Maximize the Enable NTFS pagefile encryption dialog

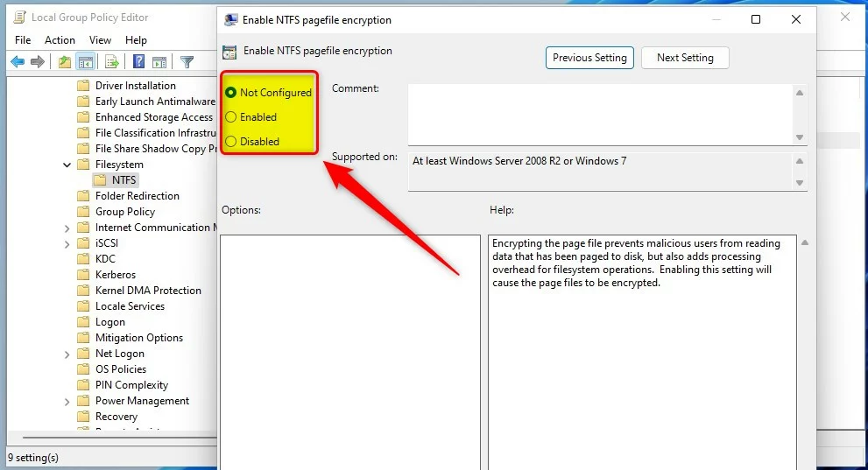[x=756, y=19]
